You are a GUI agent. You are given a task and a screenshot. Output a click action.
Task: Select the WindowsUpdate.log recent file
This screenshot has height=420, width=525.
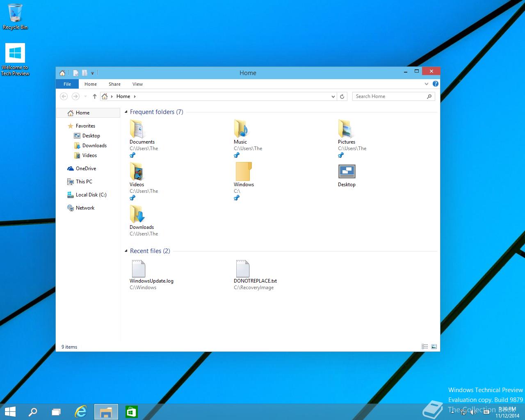tap(151, 275)
